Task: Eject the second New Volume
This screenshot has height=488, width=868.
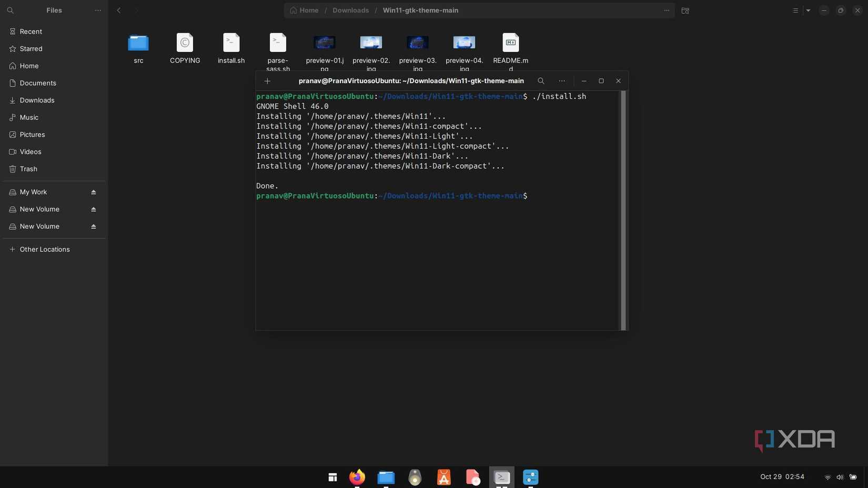Action: (x=93, y=227)
